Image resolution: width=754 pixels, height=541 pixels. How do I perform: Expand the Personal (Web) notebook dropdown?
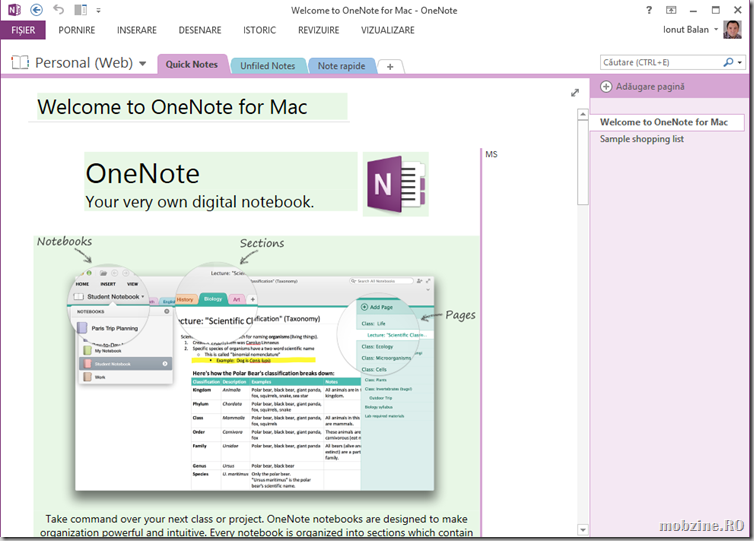pyautogui.click(x=142, y=63)
